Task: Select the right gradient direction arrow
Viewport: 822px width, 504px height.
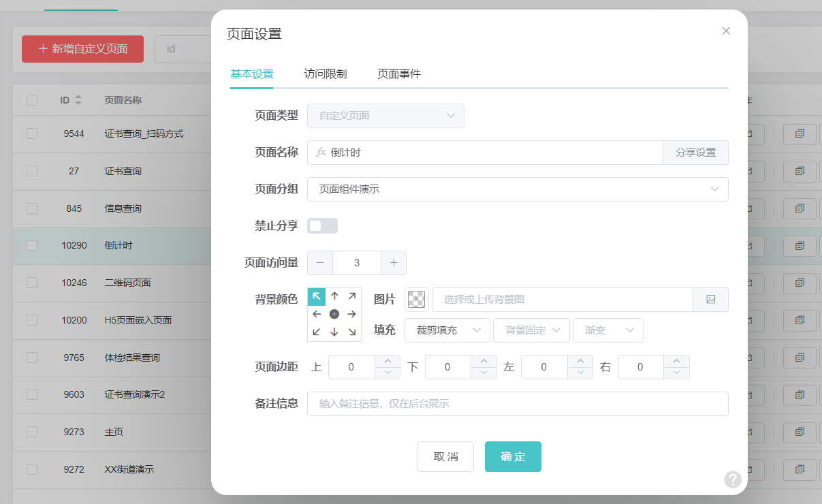Action: [352, 314]
